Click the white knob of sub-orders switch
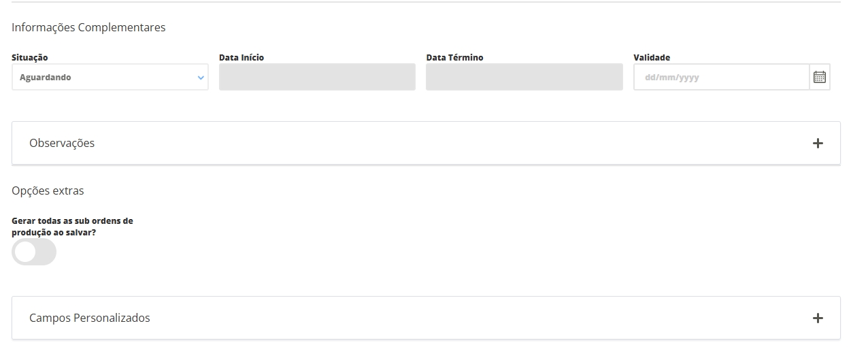The width and height of the screenshot is (868, 347). click(25, 252)
